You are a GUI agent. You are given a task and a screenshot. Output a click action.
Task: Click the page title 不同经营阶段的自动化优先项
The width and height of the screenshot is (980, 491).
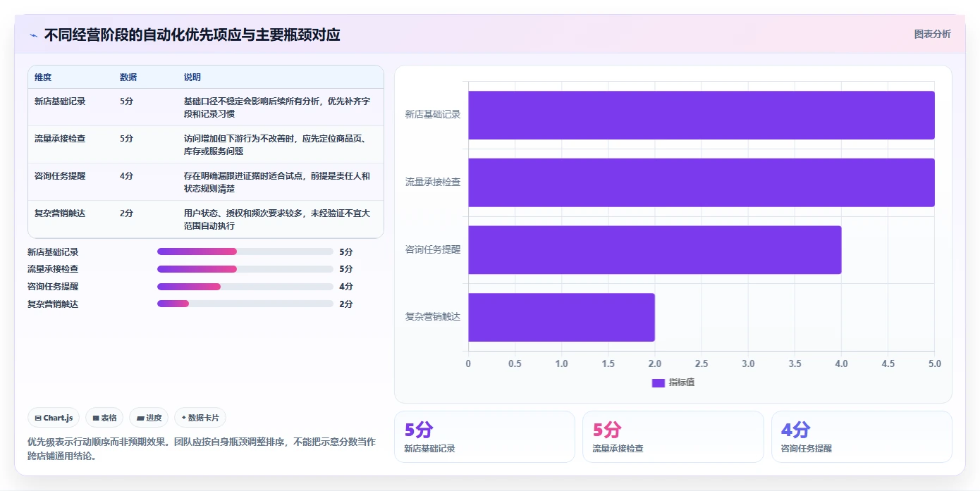(x=192, y=35)
